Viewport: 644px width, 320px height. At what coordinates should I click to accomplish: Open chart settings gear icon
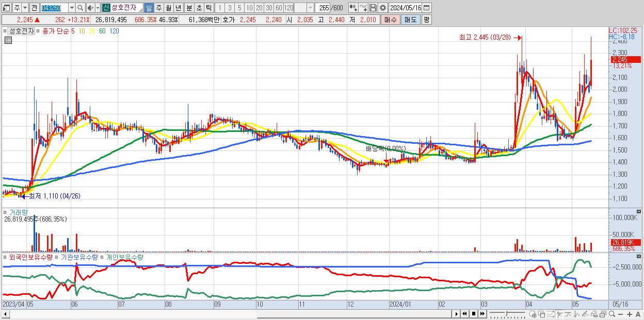(x=383, y=8)
